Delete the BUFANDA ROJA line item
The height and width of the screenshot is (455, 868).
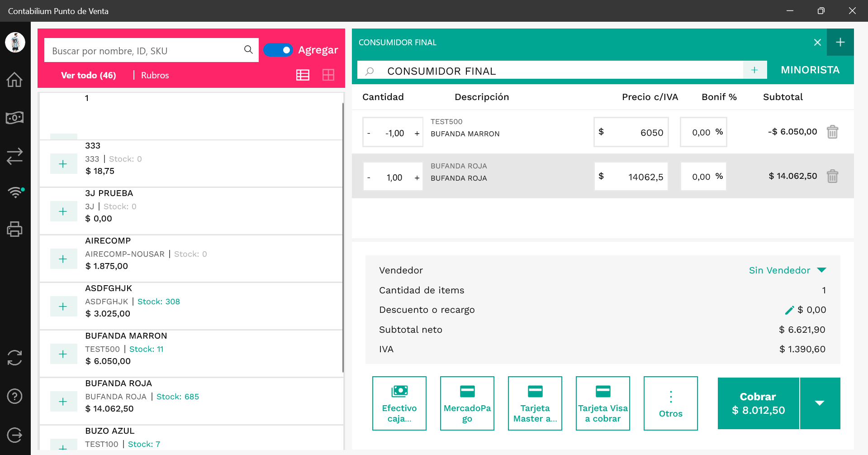(832, 176)
